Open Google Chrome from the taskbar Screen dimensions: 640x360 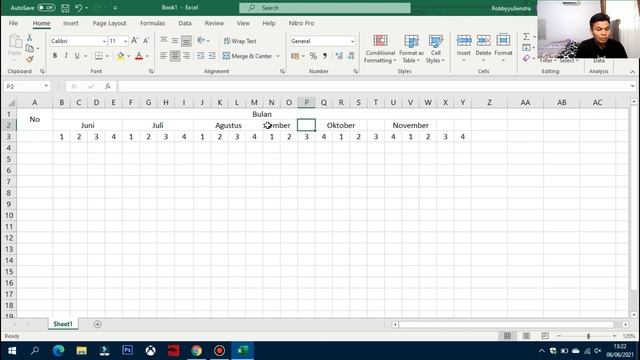pyautogui.click(x=196, y=351)
